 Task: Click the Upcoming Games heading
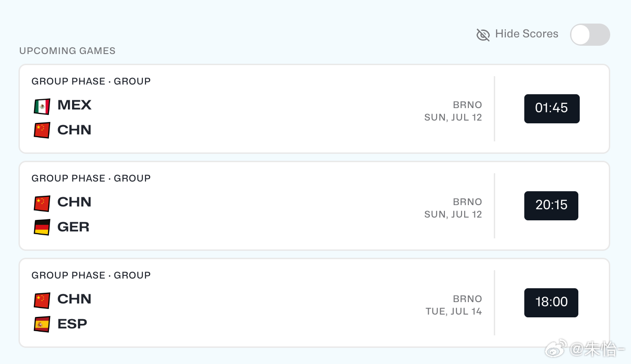pyautogui.click(x=67, y=51)
